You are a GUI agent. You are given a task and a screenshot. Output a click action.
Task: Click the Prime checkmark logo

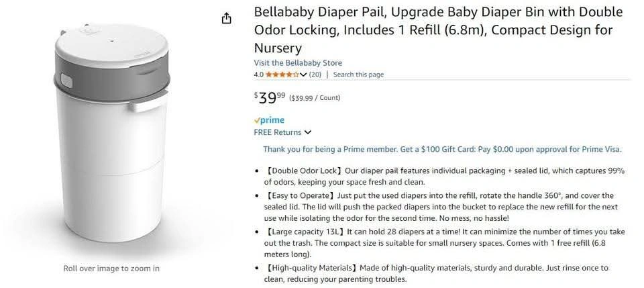click(x=269, y=120)
